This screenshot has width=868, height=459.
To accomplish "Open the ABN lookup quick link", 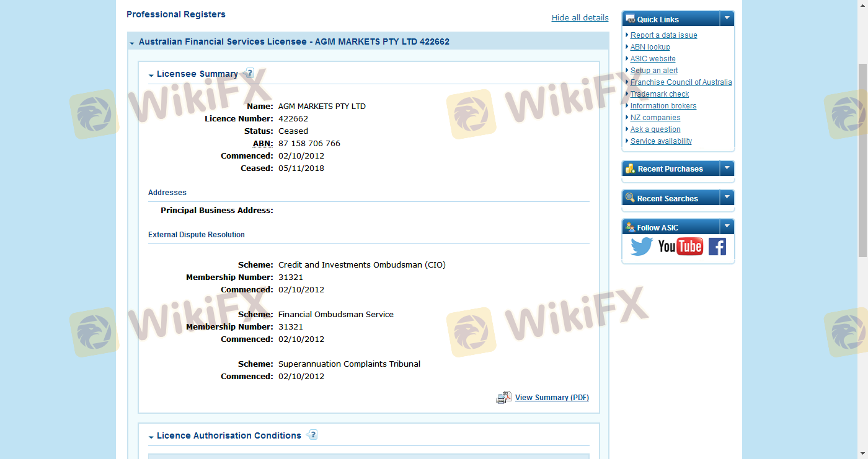I will [x=650, y=47].
